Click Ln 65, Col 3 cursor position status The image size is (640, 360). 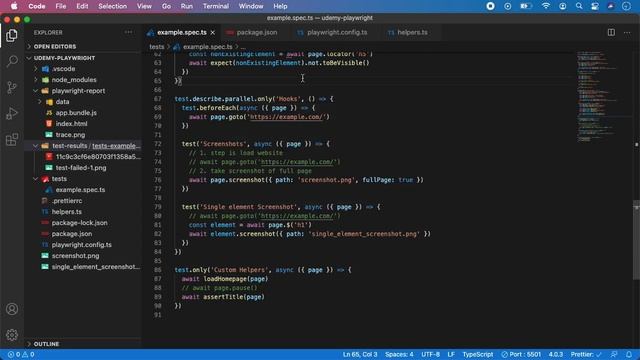point(360,354)
